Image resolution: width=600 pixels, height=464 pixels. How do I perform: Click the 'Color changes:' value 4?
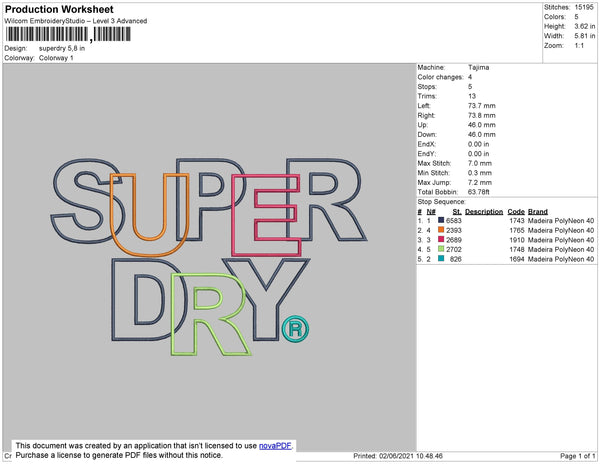pyautogui.click(x=470, y=77)
